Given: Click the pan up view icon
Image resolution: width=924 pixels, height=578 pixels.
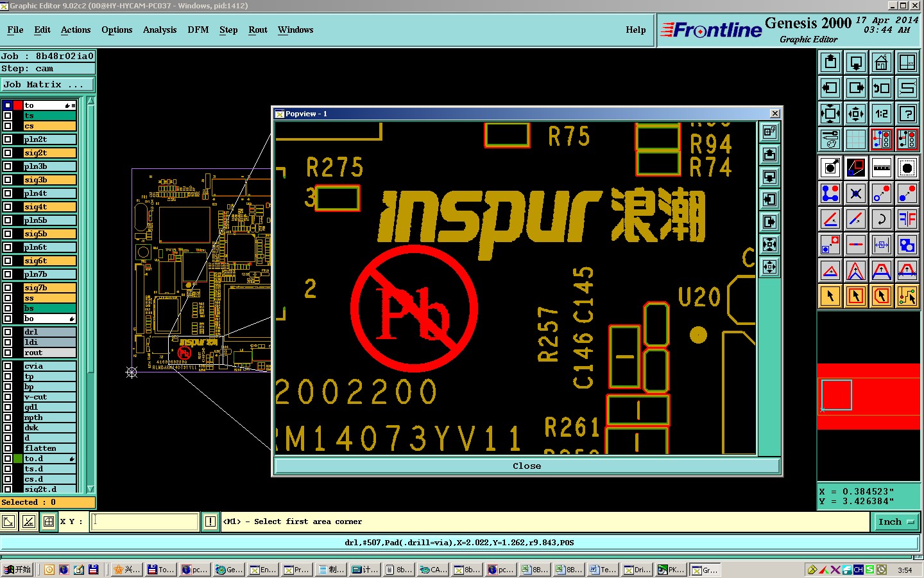Looking at the screenshot, I should pyautogui.click(x=830, y=62).
